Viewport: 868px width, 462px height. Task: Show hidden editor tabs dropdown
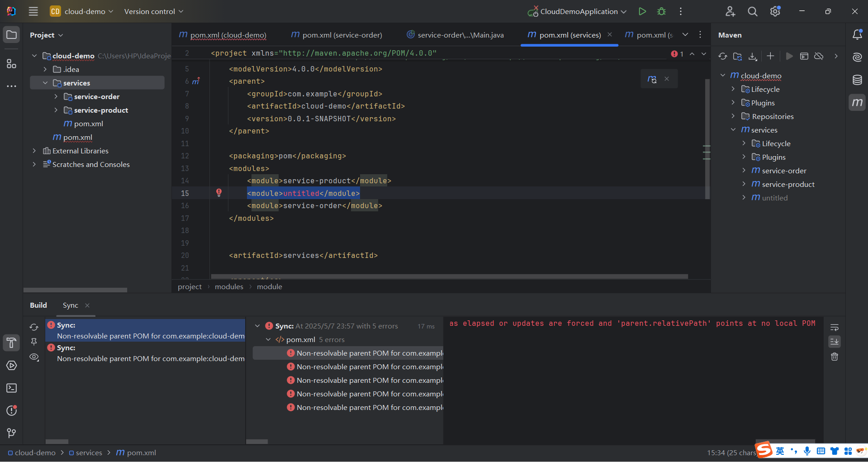685,35
